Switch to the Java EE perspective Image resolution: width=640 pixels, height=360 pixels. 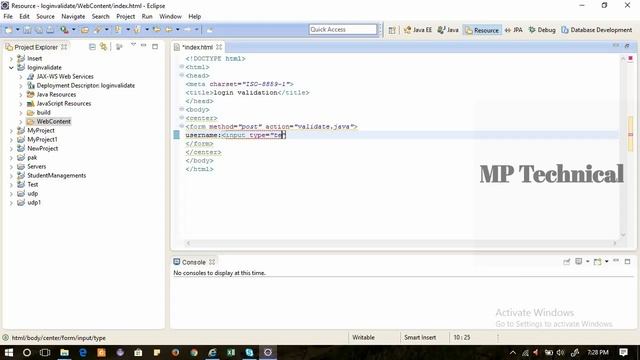418,30
